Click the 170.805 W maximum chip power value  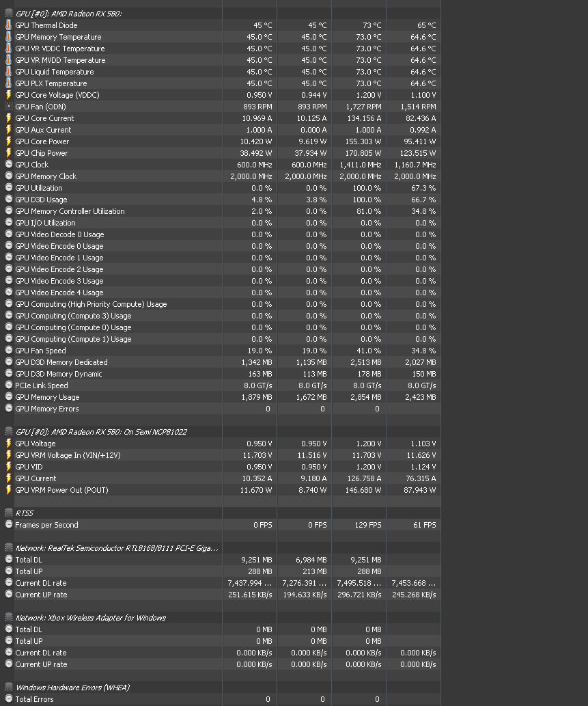(363, 153)
